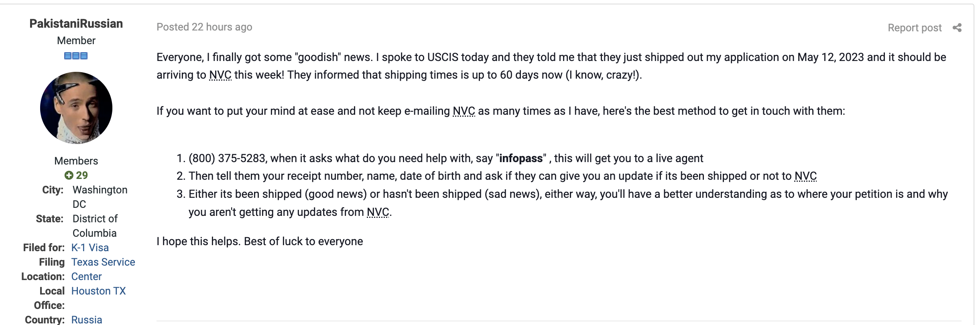Click the 'Members' group label
Image resolution: width=980 pixels, height=325 pixels.
[76, 161]
